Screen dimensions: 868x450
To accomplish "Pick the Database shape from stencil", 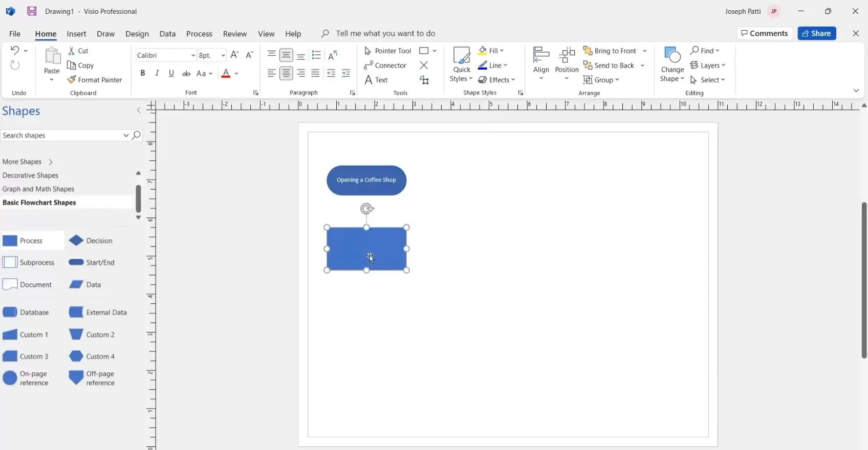I will coord(10,312).
